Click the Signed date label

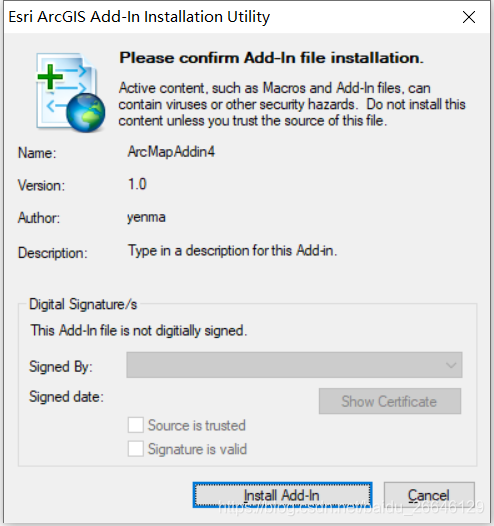tap(66, 397)
